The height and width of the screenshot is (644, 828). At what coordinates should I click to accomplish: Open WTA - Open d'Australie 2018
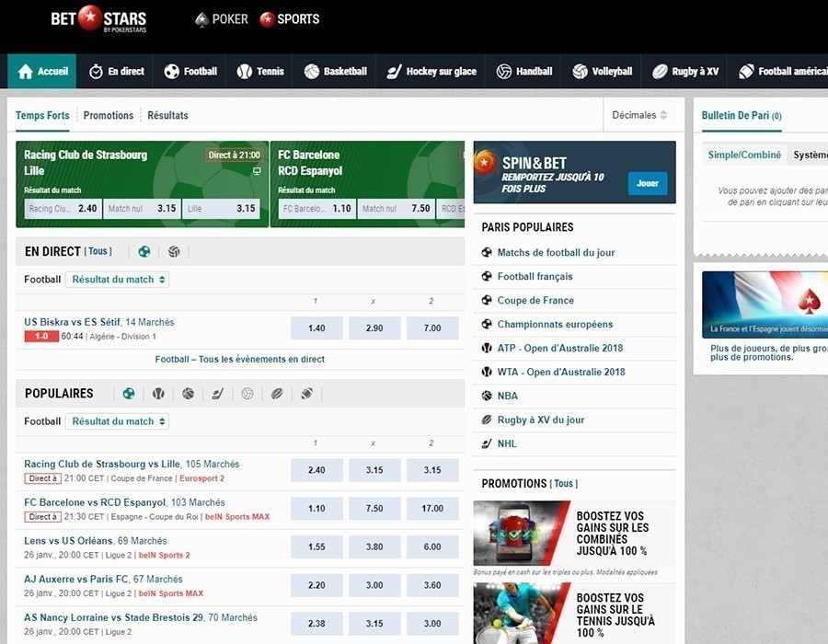(561, 373)
